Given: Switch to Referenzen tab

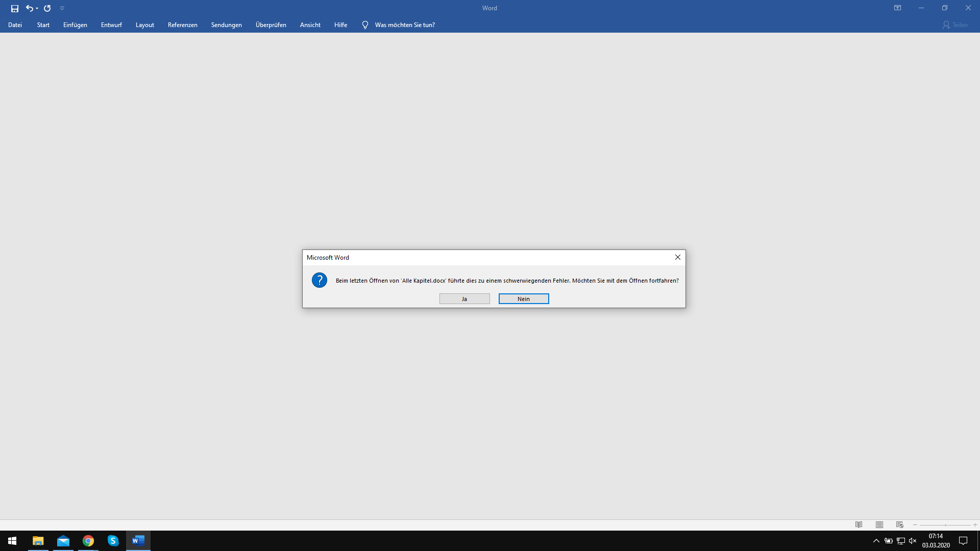Looking at the screenshot, I should [183, 25].
